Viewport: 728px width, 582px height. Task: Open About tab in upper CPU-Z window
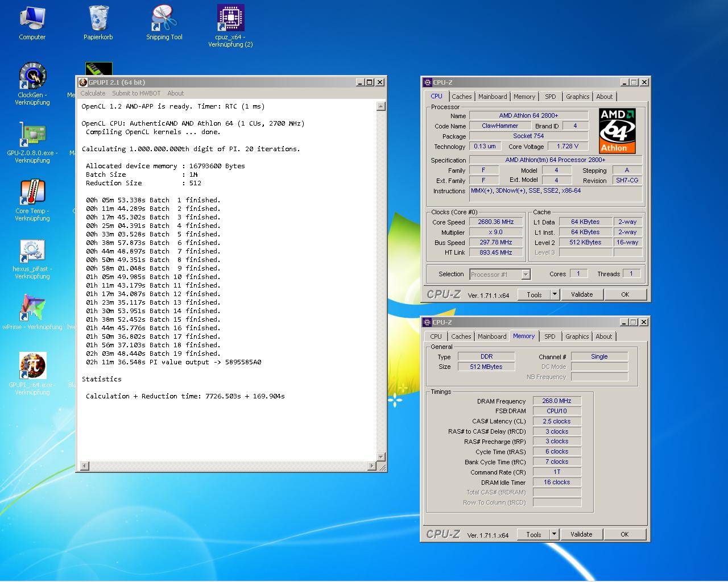pos(605,97)
